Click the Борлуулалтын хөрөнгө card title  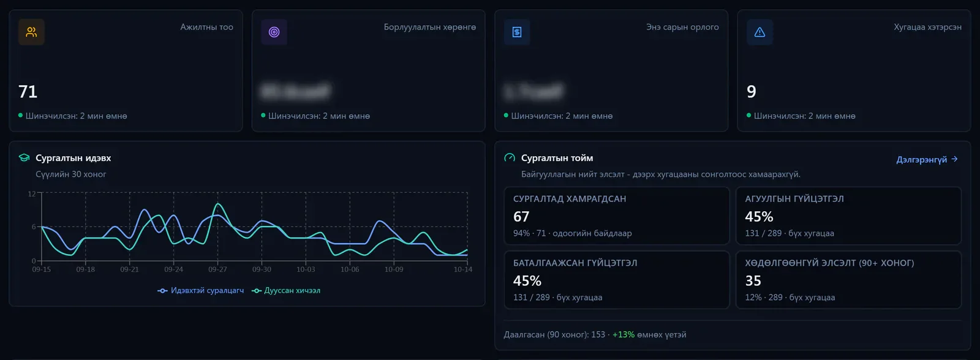pos(430,27)
